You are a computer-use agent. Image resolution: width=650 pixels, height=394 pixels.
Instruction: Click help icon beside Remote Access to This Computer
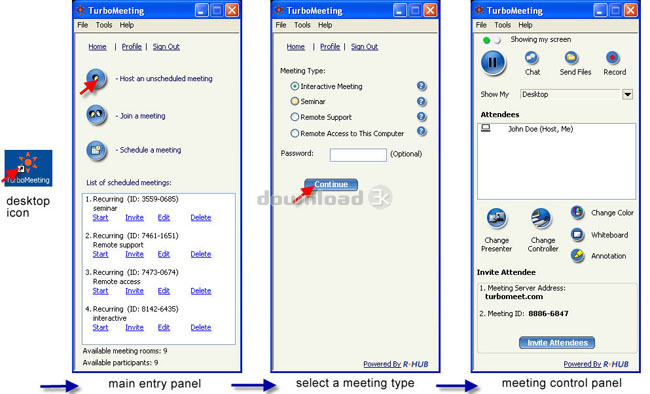421,131
